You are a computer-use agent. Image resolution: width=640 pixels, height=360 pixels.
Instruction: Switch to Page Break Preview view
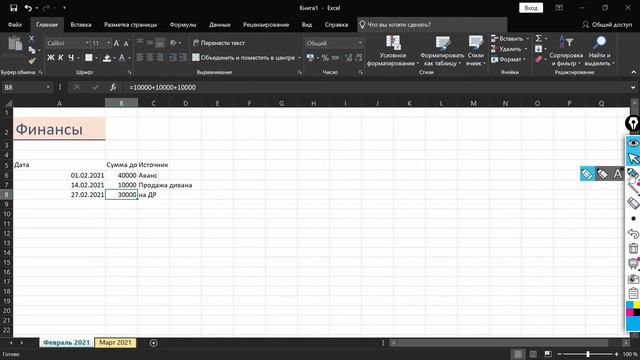548,354
